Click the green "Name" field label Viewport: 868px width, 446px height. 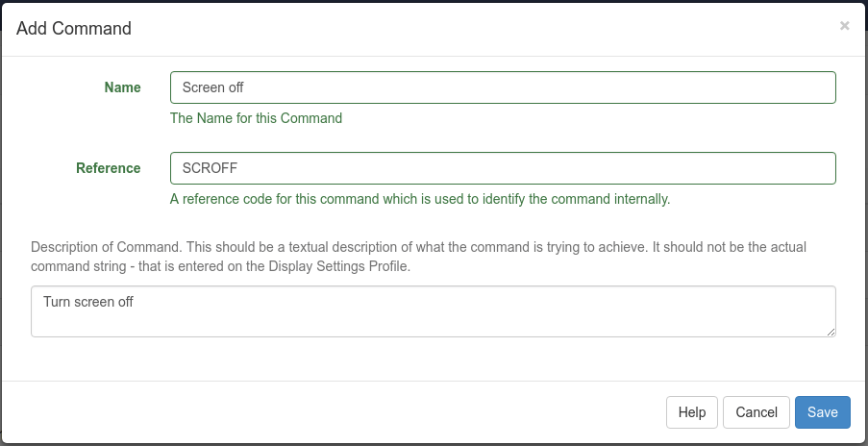[122, 87]
